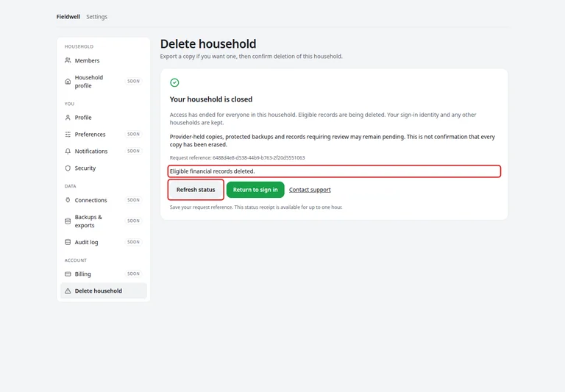Go to the Profile section

pyautogui.click(x=104, y=118)
